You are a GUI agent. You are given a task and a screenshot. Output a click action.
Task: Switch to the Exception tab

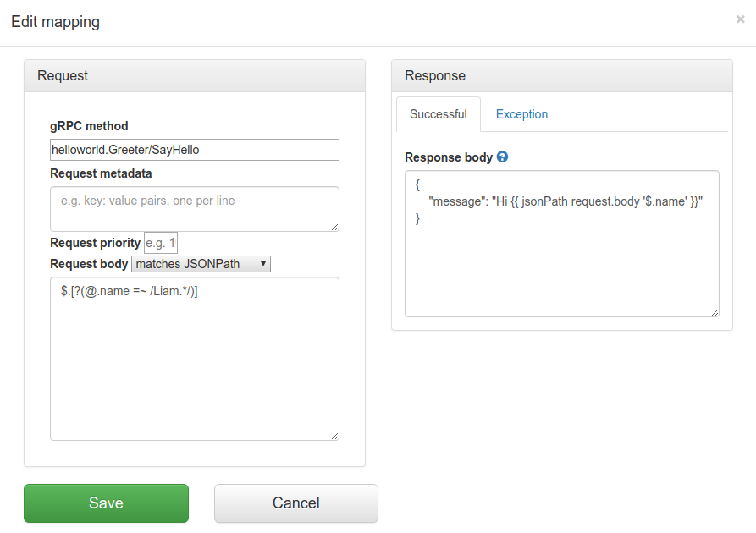tap(521, 114)
